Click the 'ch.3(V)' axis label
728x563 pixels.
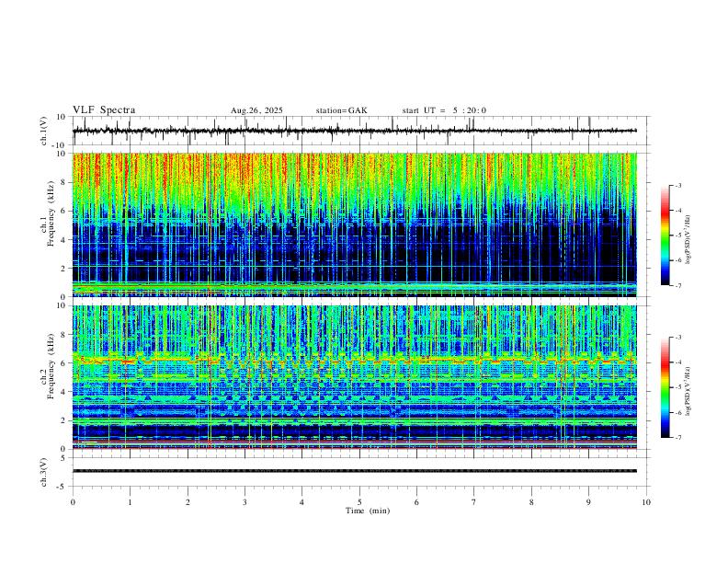pos(44,473)
